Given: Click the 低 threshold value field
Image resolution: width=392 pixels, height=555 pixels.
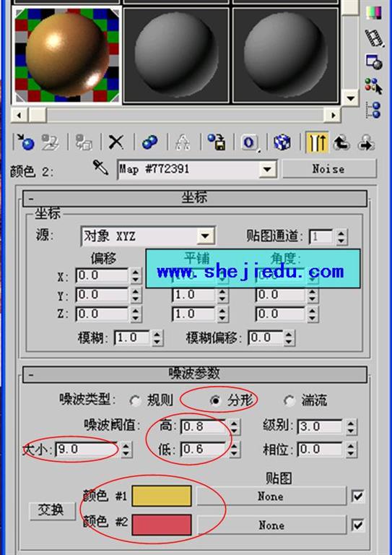Looking at the screenshot, I should point(204,449).
